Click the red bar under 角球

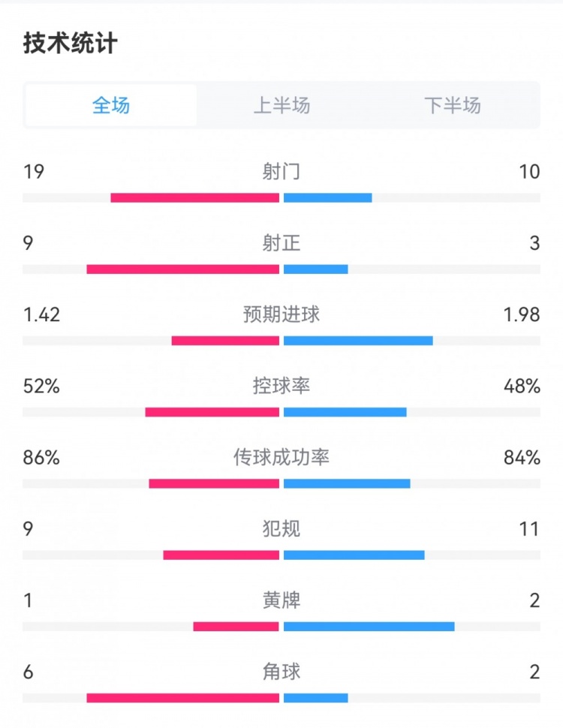point(182,698)
